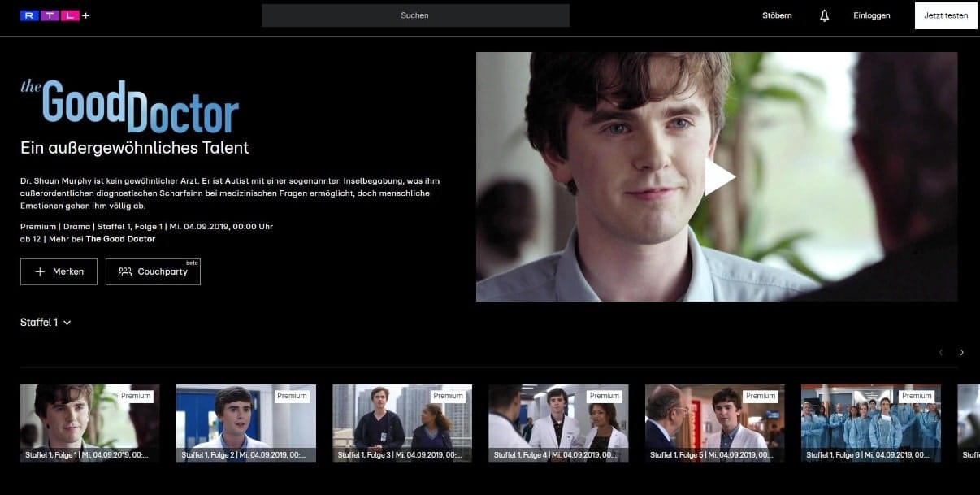This screenshot has width=980, height=495.
Task: Play the Good Doctor preview video
Action: [719, 177]
